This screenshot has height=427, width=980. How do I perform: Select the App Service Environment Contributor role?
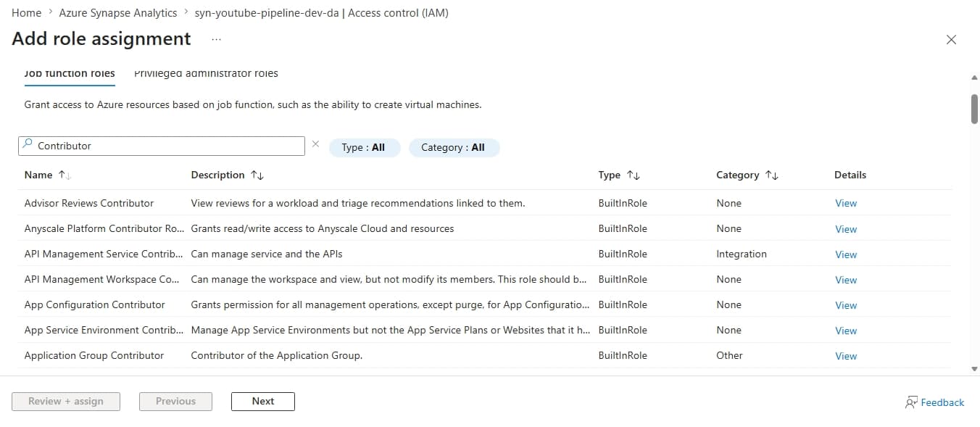click(104, 330)
